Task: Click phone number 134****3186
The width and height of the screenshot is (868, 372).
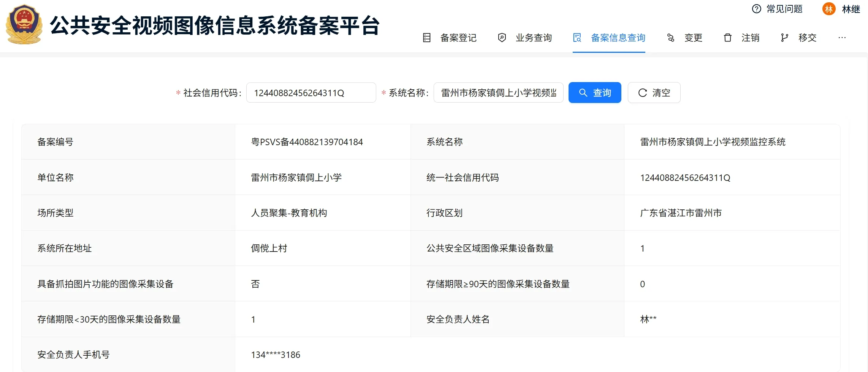Action: pyautogui.click(x=276, y=355)
